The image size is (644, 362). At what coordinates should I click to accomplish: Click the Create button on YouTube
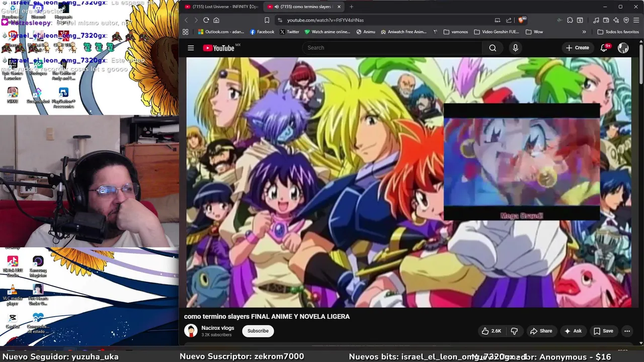tap(577, 48)
